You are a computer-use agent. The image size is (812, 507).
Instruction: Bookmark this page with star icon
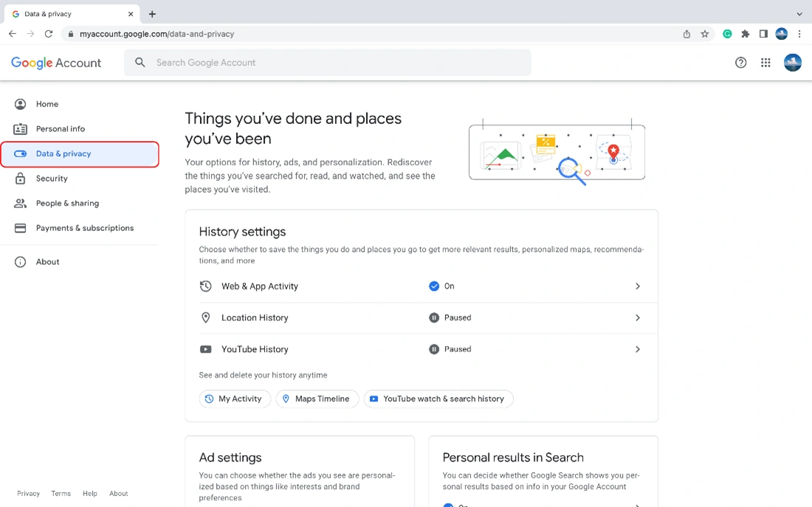705,34
